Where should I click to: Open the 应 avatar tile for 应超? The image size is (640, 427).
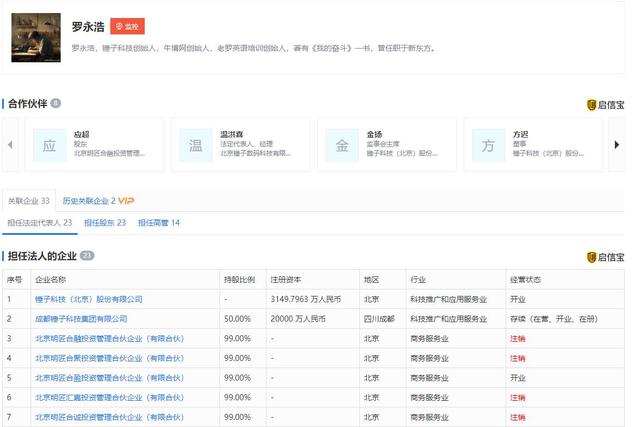pos(49,145)
